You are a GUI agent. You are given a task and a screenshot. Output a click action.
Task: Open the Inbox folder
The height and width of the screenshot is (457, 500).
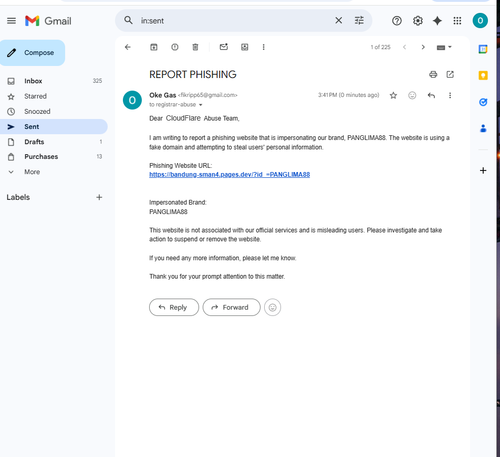[x=54, y=81]
